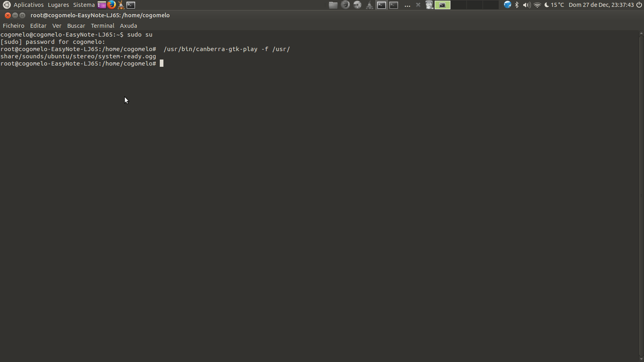Image resolution: width=644 pixels, height=362 pixels.
Task: Expand the Aplicativos menu
Action: coord(29,5)
